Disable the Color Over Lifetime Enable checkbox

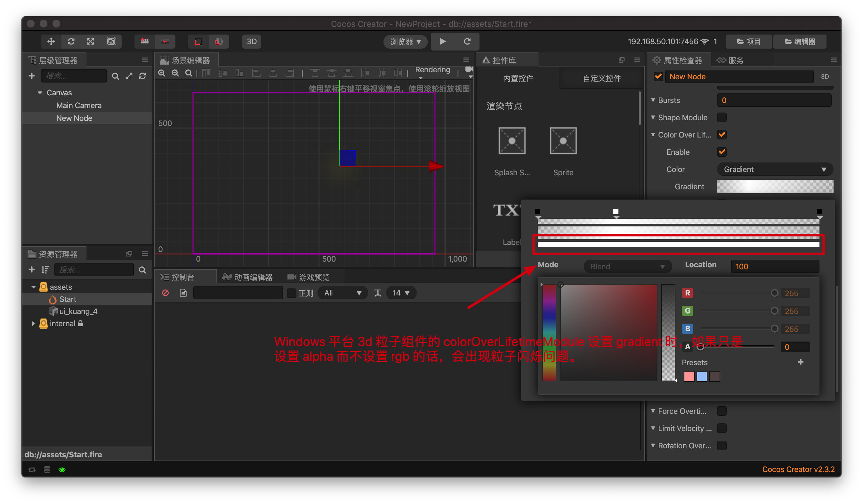(722, 152)
